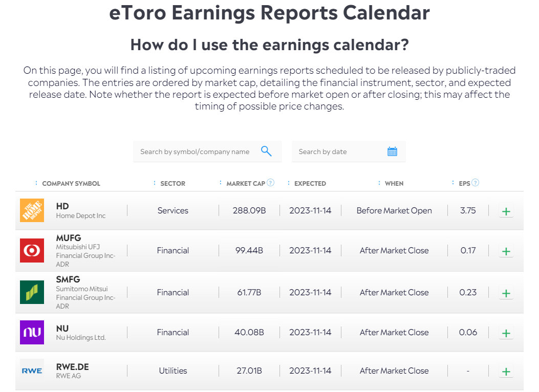Click the Mitsubishi UFJ red logo
This screenshot has width=539, height=392.
(x=32, y=250)
